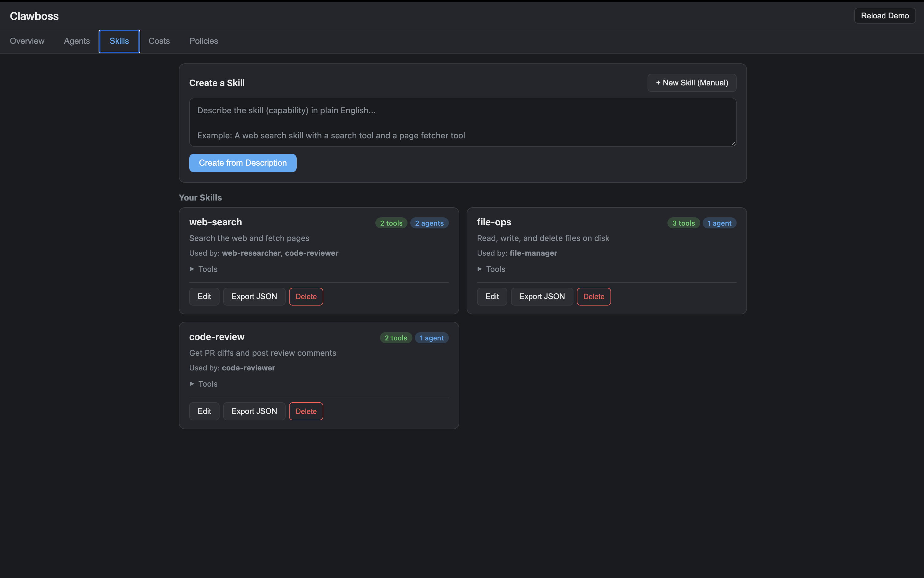Screen dimensions: 924x578
Task: Go to the Costs tab
Action: point(159,41)
